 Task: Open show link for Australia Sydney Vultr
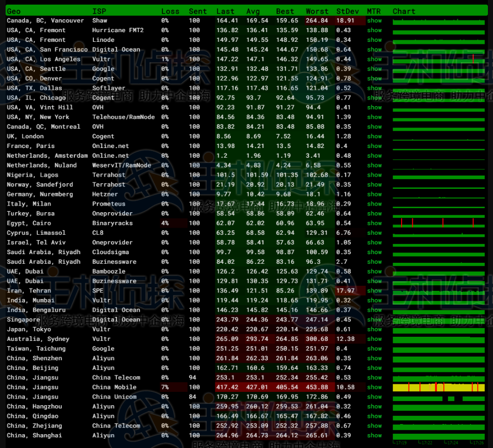coord(374,339)
